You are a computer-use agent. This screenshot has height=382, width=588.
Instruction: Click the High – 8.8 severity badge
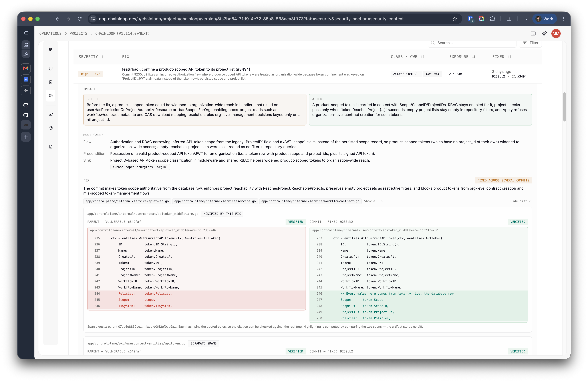pyautogui.click(x=91, y=74)
